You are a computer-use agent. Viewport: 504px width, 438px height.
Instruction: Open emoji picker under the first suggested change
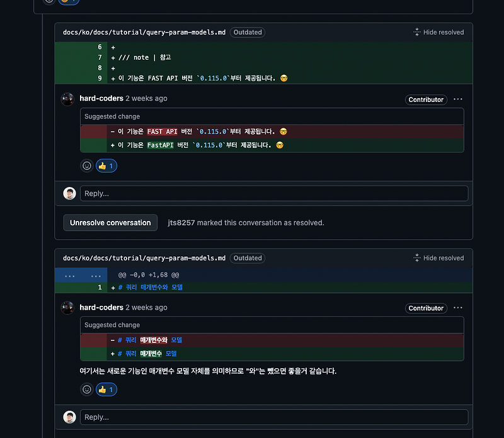pyautogui.click(x=86, y=166)
